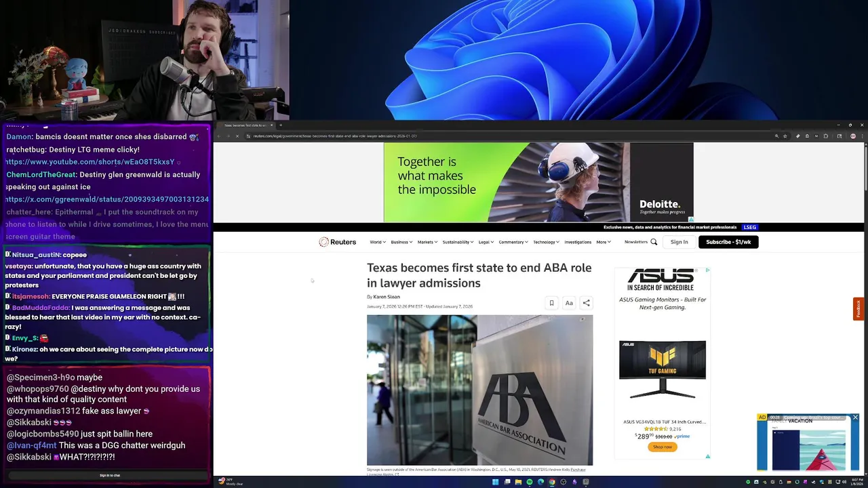Close the Vacation video ad popup

pyautogui.click(x=855, y=418)
